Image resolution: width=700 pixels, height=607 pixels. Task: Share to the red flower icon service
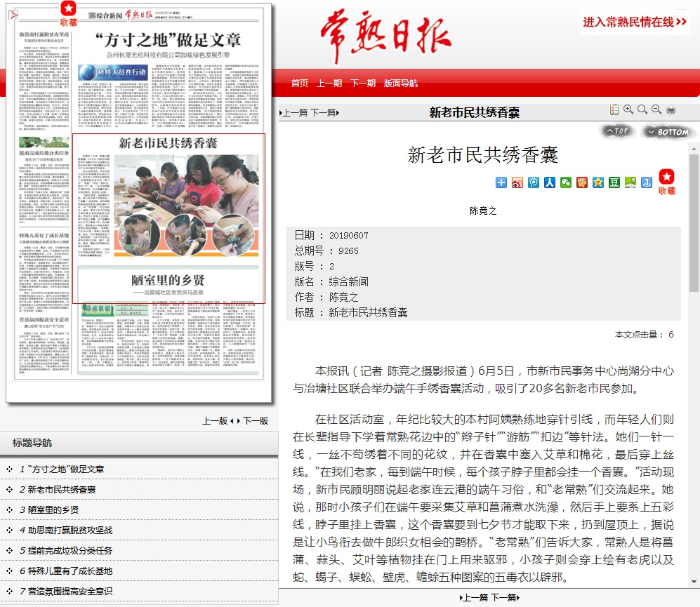[582, 182]
